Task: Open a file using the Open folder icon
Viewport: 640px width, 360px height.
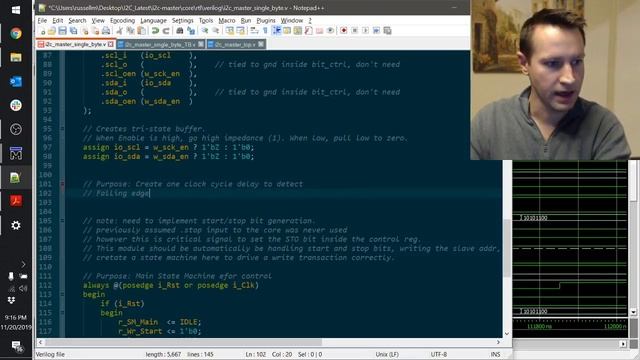Action: pos(52,31)
